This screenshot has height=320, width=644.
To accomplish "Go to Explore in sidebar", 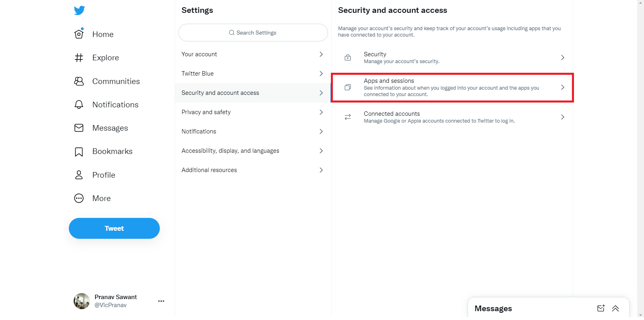I will (x=105, y=58).
